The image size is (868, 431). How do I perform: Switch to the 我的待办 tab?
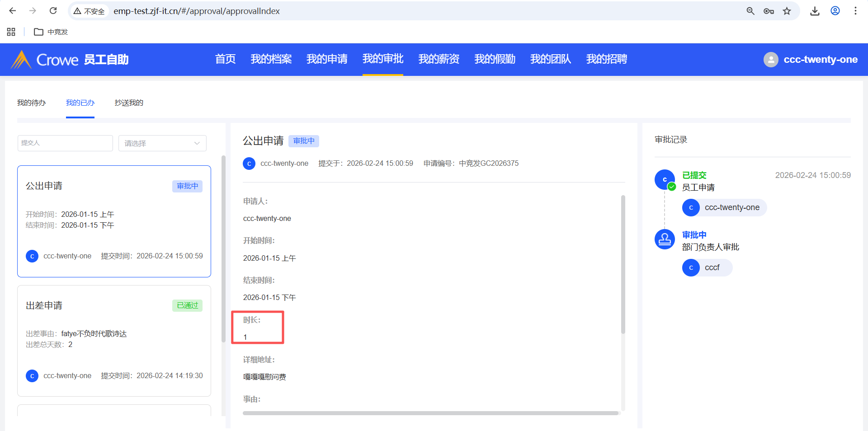pos(31,103)
